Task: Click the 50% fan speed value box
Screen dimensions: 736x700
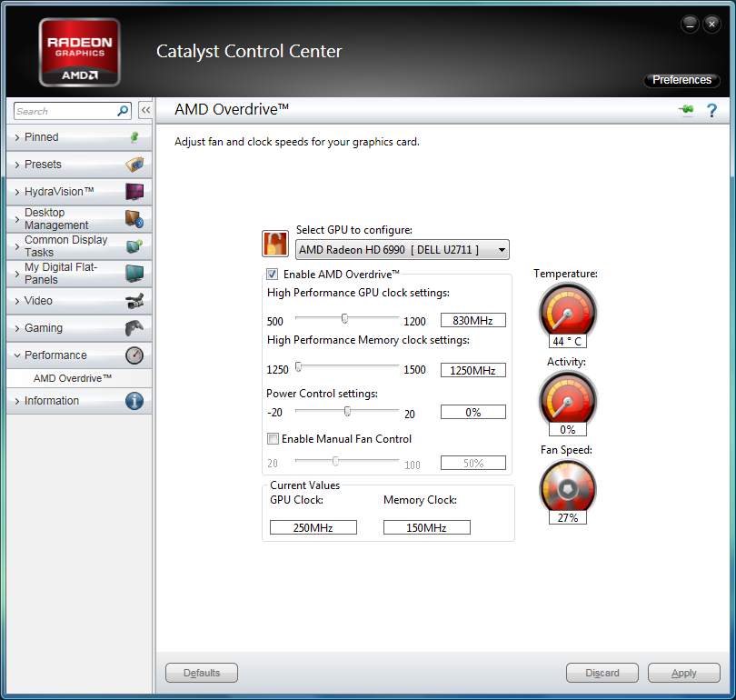Action: click(x=473, y=463)
